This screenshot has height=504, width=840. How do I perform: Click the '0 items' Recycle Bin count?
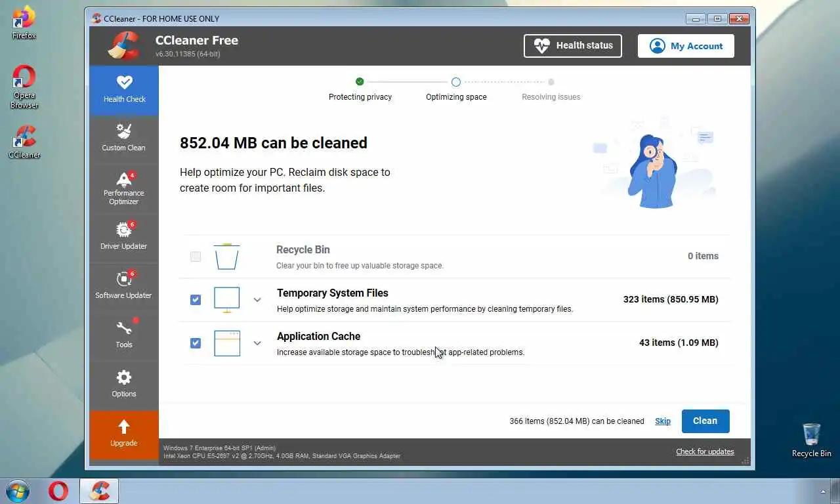tap(703, 256)
